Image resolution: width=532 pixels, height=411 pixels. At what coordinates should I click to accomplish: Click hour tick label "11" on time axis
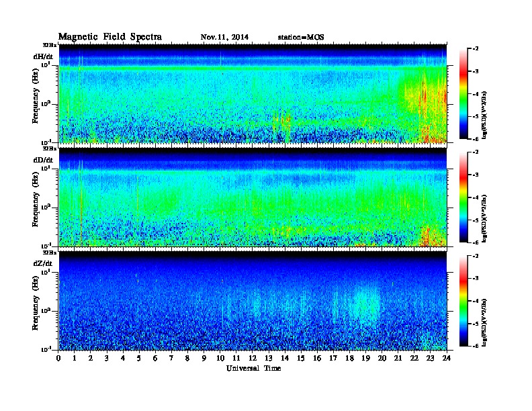(x=236, y=359)
